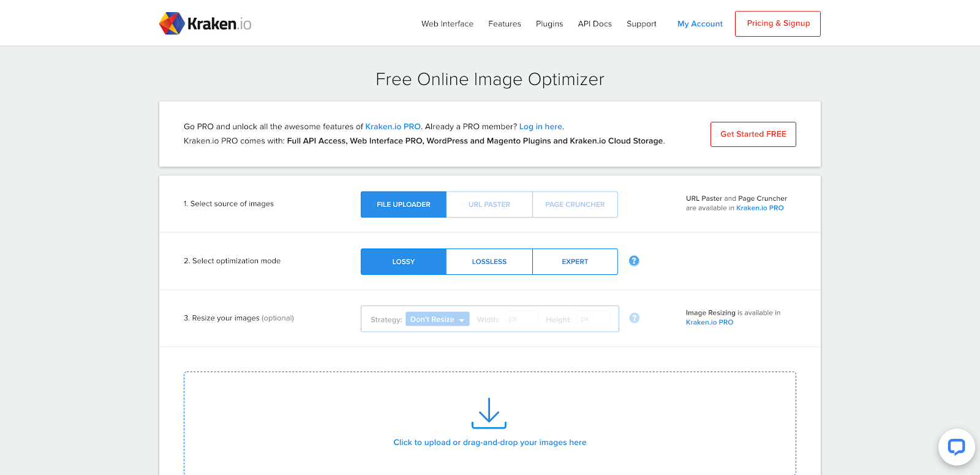Click the Width input field

[522, 319]
